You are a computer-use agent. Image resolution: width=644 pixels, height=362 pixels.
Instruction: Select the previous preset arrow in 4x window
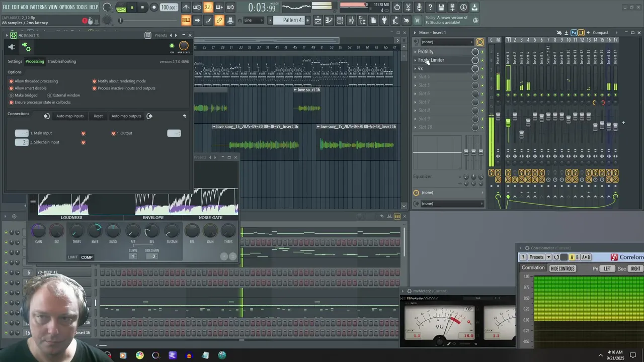pos(171,35)
